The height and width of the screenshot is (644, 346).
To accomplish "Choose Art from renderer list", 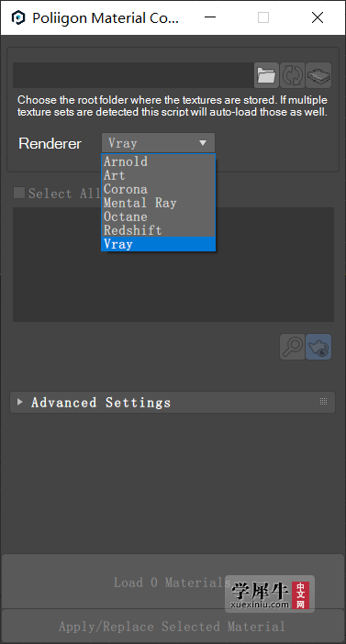I will coord(158,175).
